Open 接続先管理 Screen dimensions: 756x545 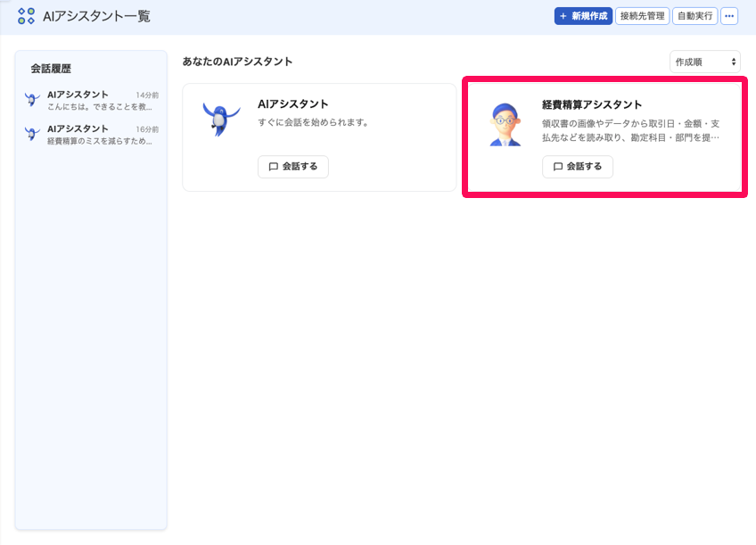tap(642, 16)
